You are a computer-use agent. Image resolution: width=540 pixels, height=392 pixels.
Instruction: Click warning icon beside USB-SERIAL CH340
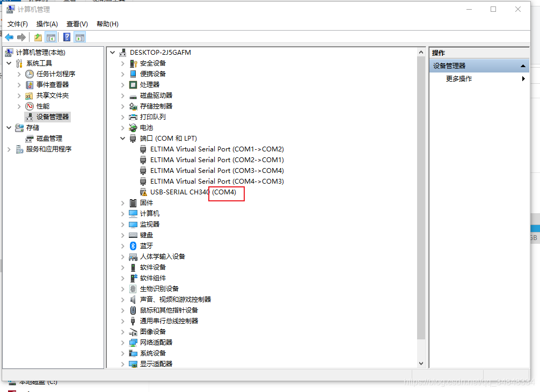(143, 192)
